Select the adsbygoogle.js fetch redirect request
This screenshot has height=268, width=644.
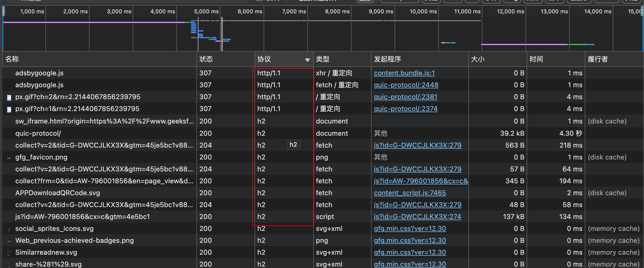point(39,85)
